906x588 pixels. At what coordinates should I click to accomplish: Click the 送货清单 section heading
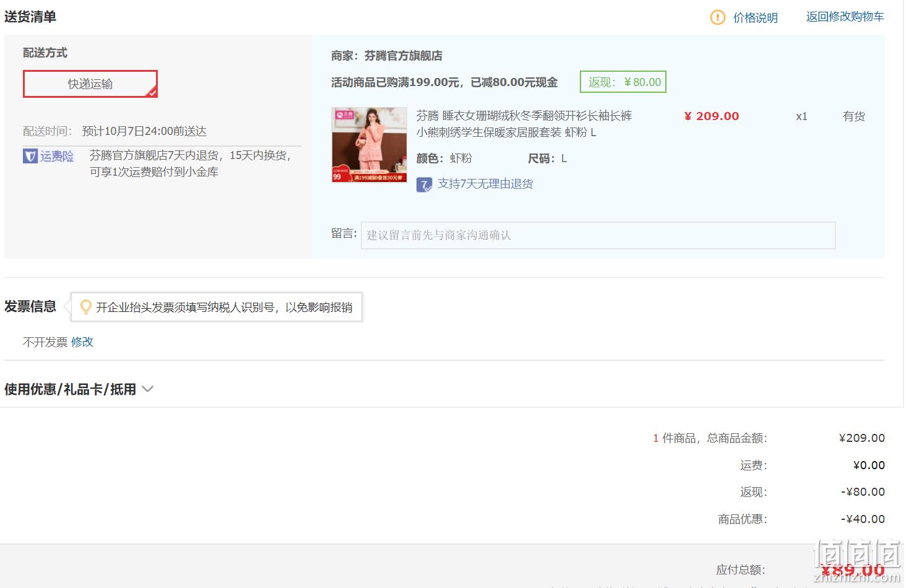[30, 17]
